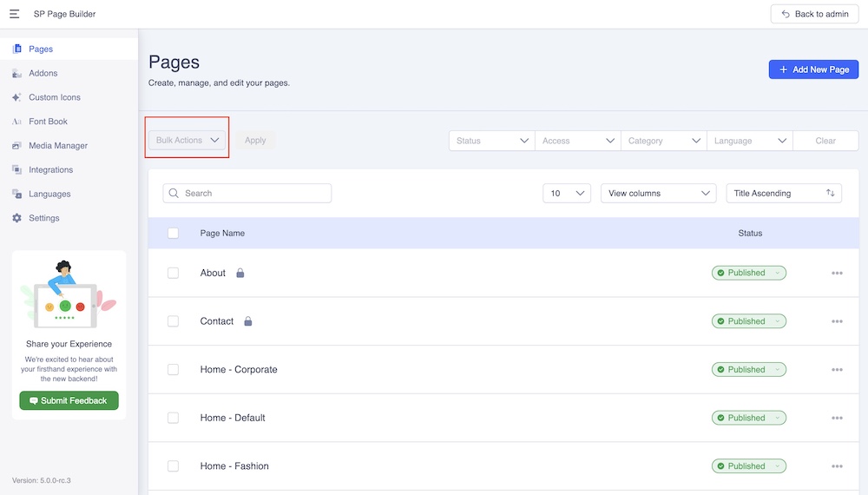Expand the Bulk Actions dropdown
This screenshot has height=495, width=868.
(x=187, y=140)
